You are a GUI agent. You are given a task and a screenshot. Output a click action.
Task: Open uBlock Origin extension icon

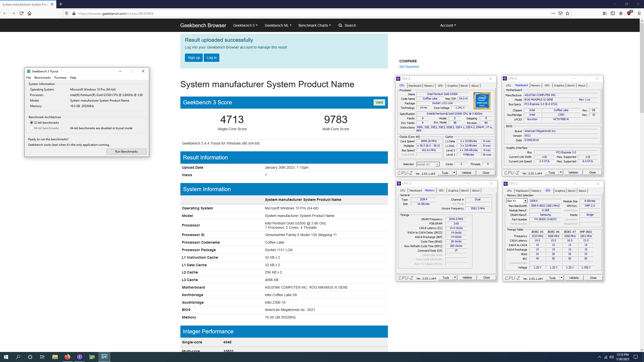(x=629, y=13)
